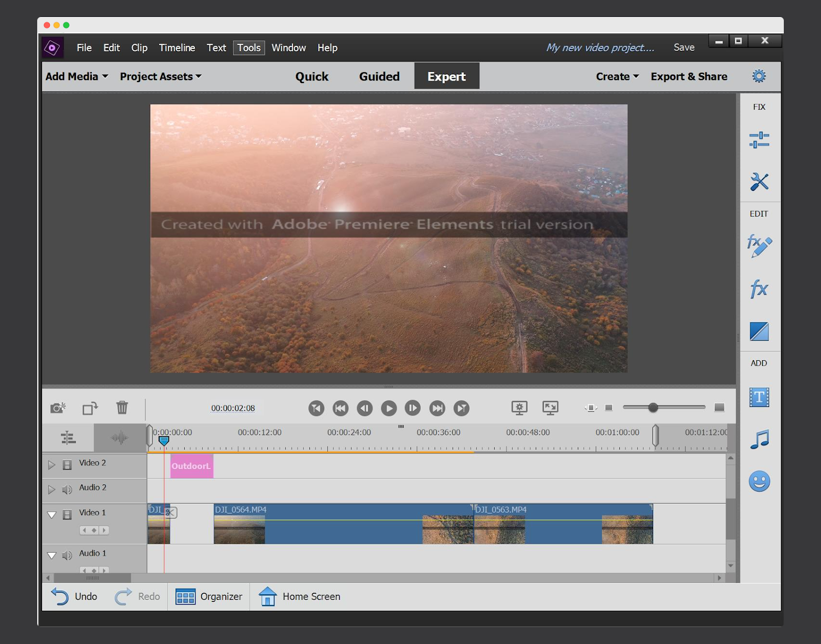Viewport: 821px width, 644px height.
Task: Open the Titles and Text panel
Action: point(759,397)
